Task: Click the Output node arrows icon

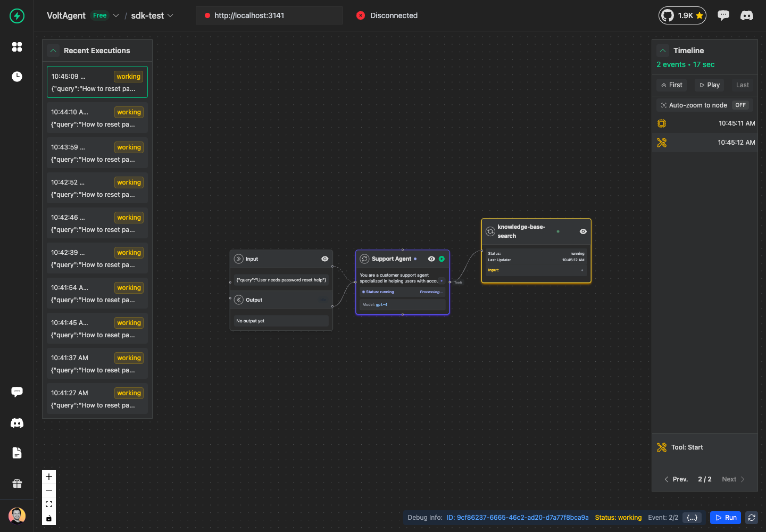Action: tap(239, 300)
